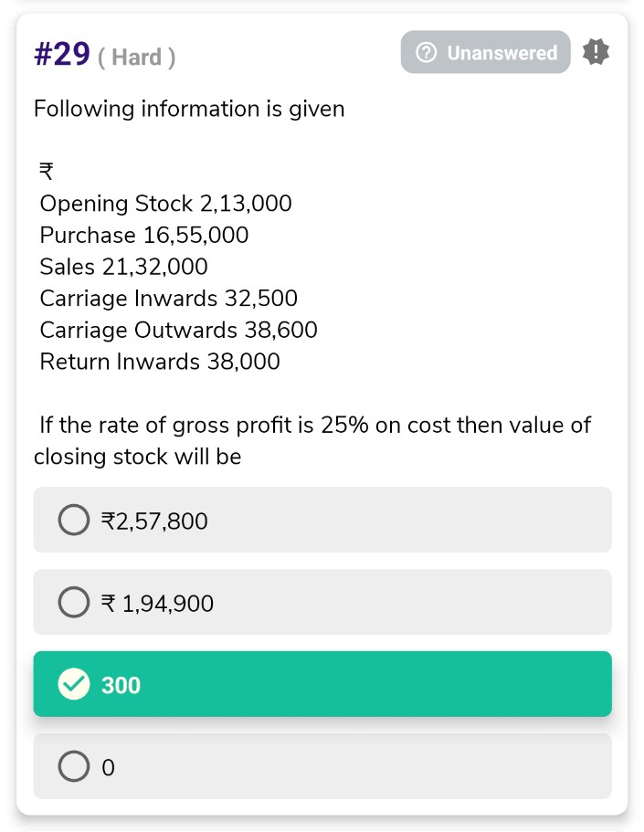Choose the radio button for option 0

[x=74, y=767]
